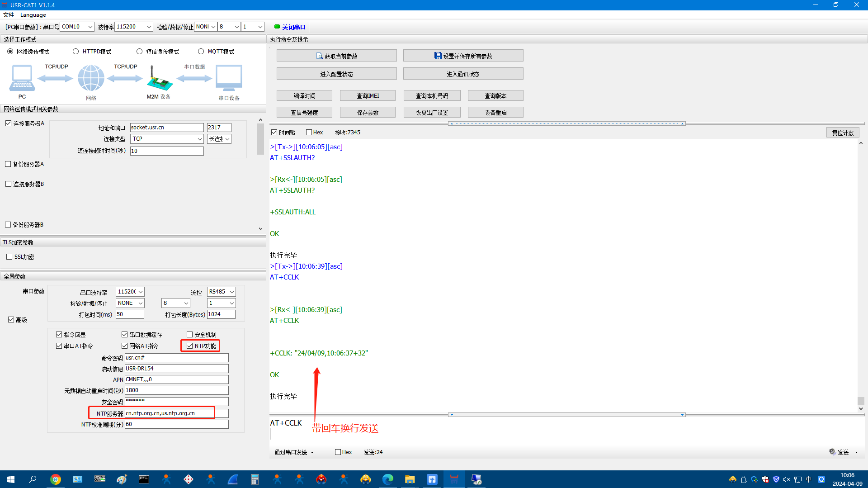The image size is (868, 488).
Task: Open the Language menu
Action: point(33,15)
